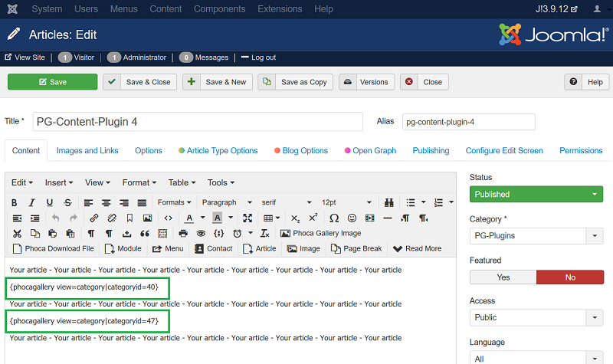
Task: Open the Access dropdown set to Public
Action: [x=536, y=317]
